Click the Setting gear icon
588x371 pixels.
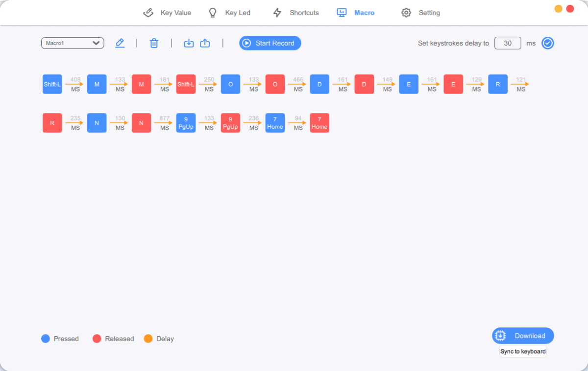406,13
